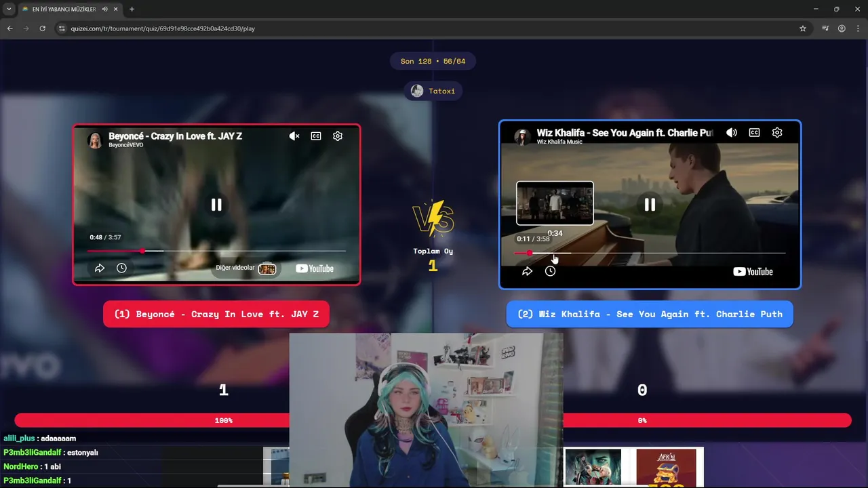
Task: Open Diğer videolar on Beyoncé player
Action: pyautogui.click(x=245, y=268)
